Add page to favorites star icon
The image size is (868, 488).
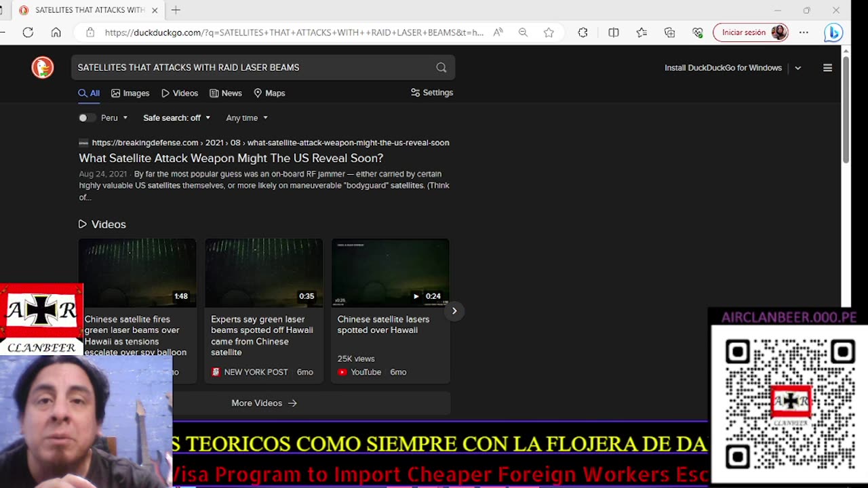tap(549, 33)
